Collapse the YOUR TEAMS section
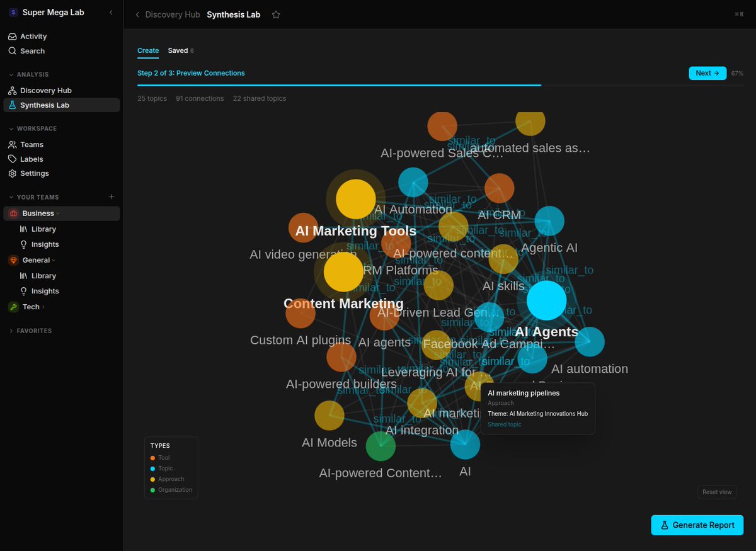 click(11, 197)
